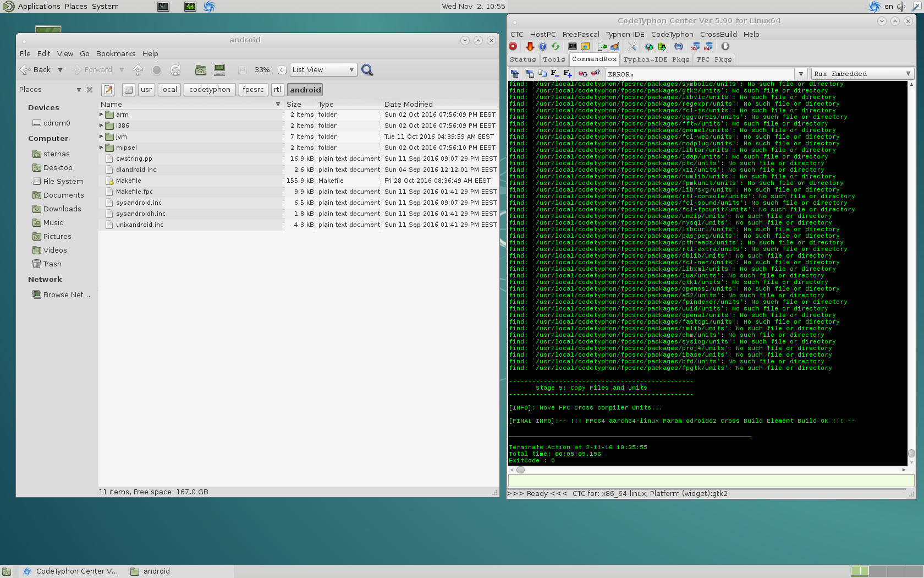Reload the android folder view
Screen dimensions: 924x578
pyautogui.click(x=175, y=70)
